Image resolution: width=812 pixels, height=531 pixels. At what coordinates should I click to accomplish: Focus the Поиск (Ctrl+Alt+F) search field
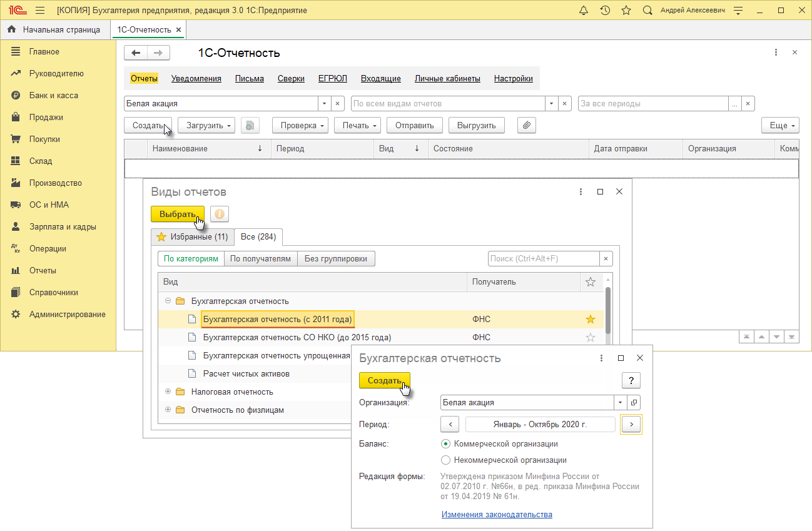click(x=544, y=258)
